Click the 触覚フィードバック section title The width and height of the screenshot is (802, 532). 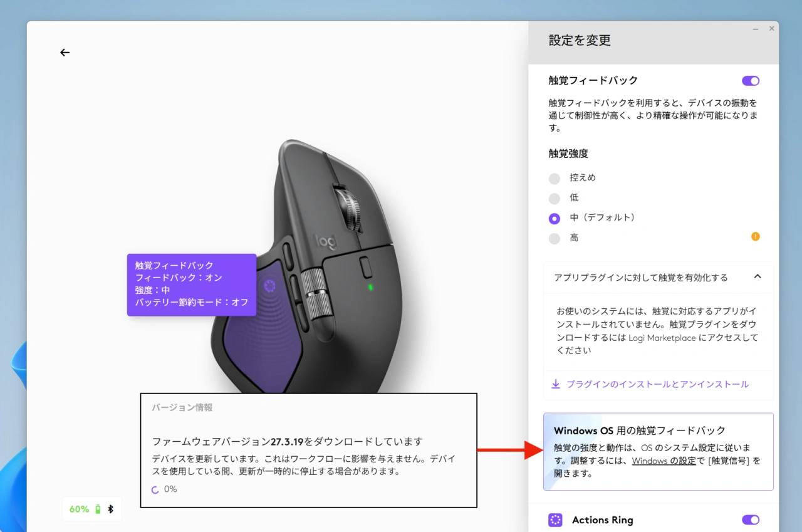coord(593,80)
